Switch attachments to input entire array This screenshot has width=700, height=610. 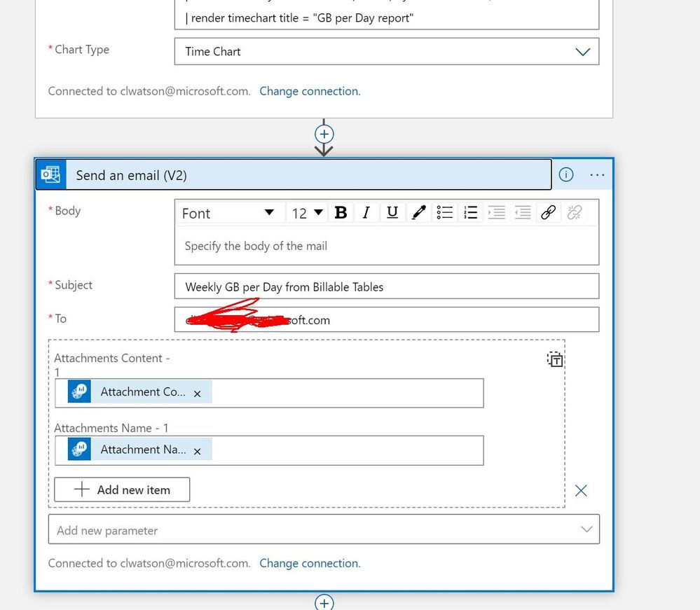[555, 359]
